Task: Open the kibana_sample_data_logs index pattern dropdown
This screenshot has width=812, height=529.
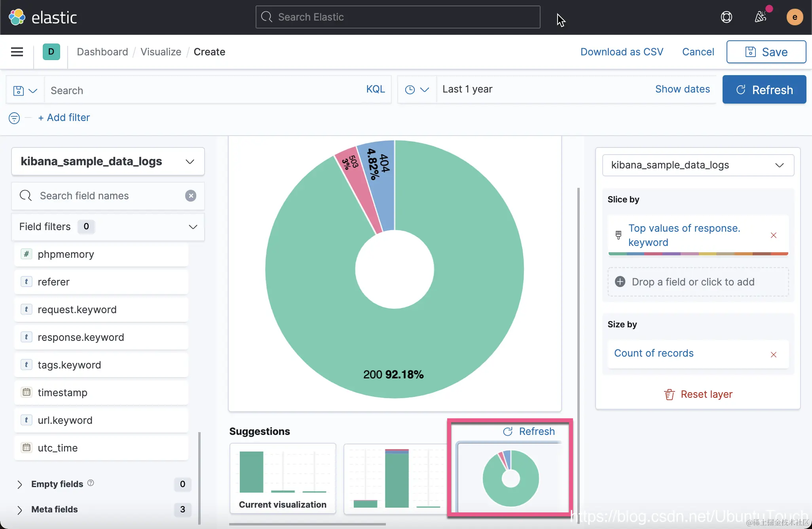Action: tap(108, 161)
